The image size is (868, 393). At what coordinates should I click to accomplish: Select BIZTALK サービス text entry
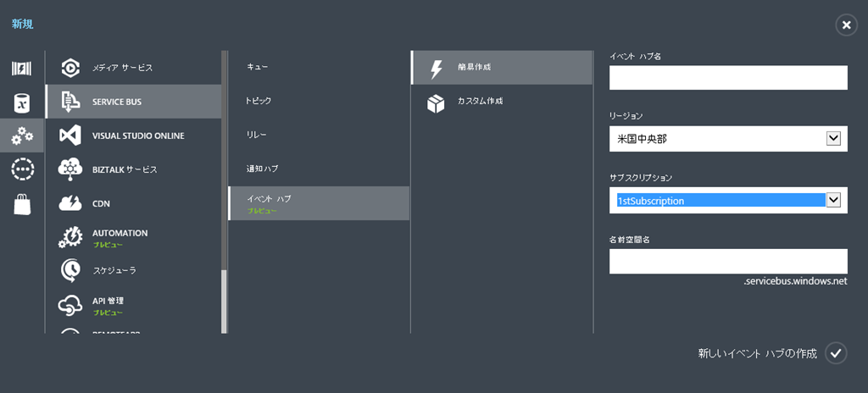coord(125,170)
